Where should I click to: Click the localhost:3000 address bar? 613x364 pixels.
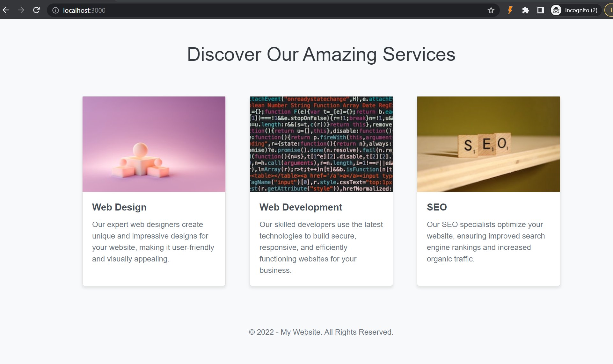point(223,11)
